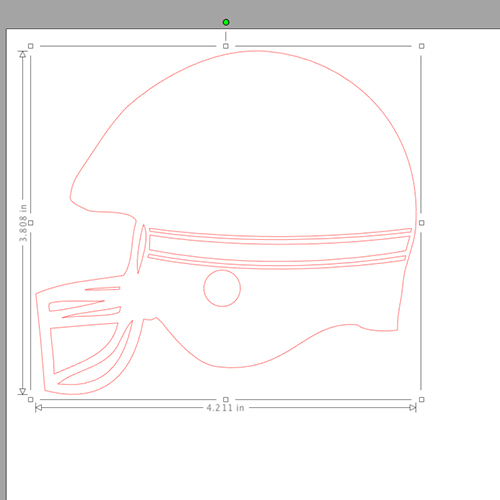Click the right arrowhead of width dimension line
Image resolution: width=500 pixels, height=500 pixels.
tap(413, 408)
